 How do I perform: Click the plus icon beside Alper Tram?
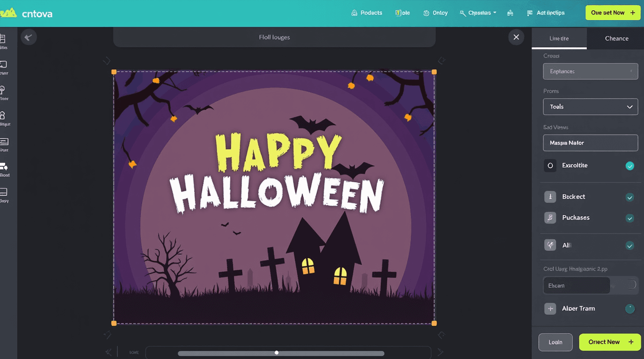click(x=550, y=309)
